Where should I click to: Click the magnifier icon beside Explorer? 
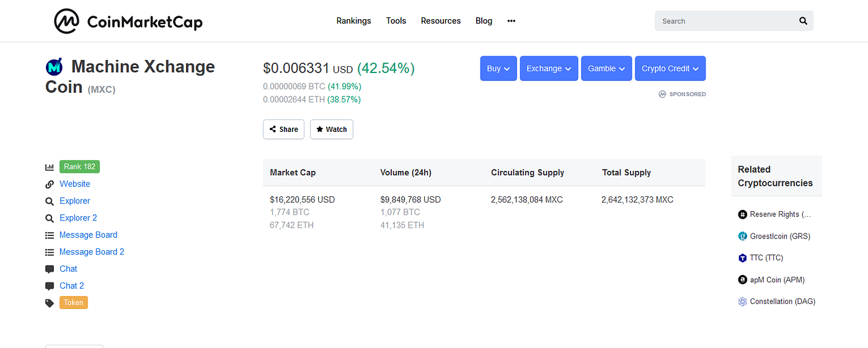[50, 201]
